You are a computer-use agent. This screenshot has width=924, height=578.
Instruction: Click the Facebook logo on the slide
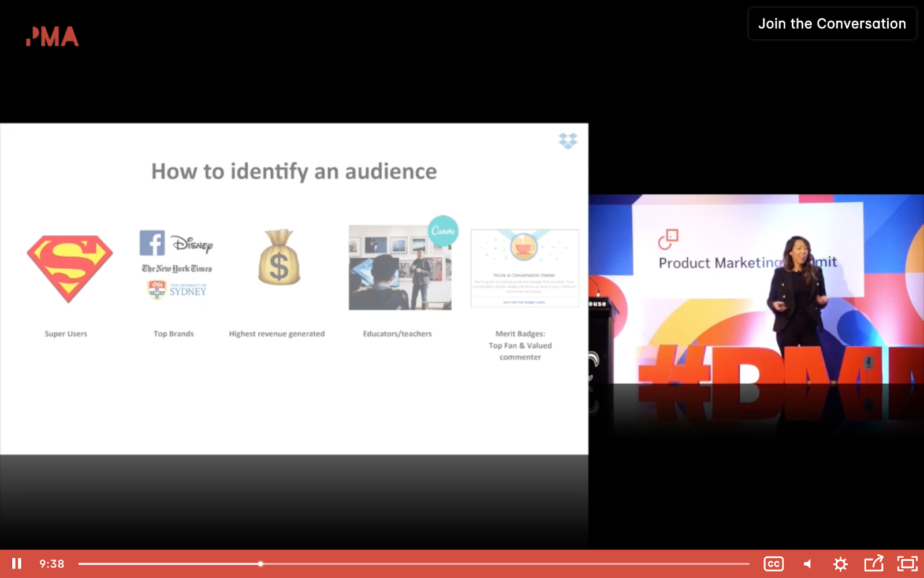(152, 243)
